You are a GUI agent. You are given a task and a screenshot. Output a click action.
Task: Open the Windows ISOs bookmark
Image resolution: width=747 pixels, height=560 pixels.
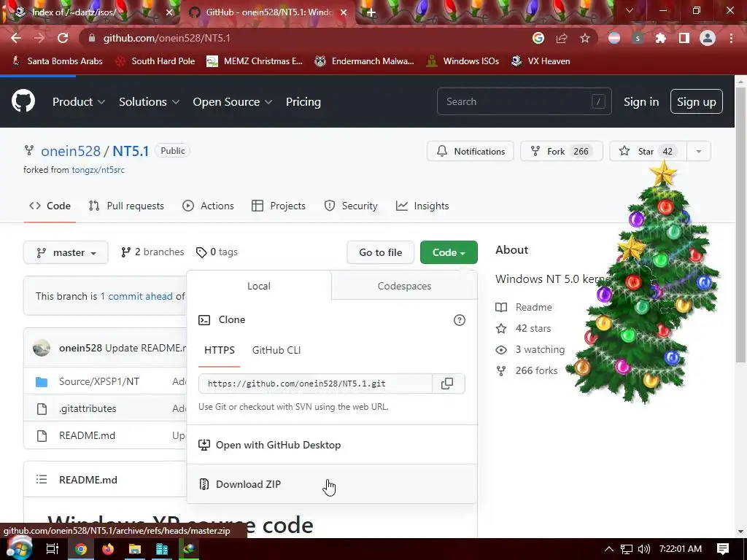tap(462, 61)
